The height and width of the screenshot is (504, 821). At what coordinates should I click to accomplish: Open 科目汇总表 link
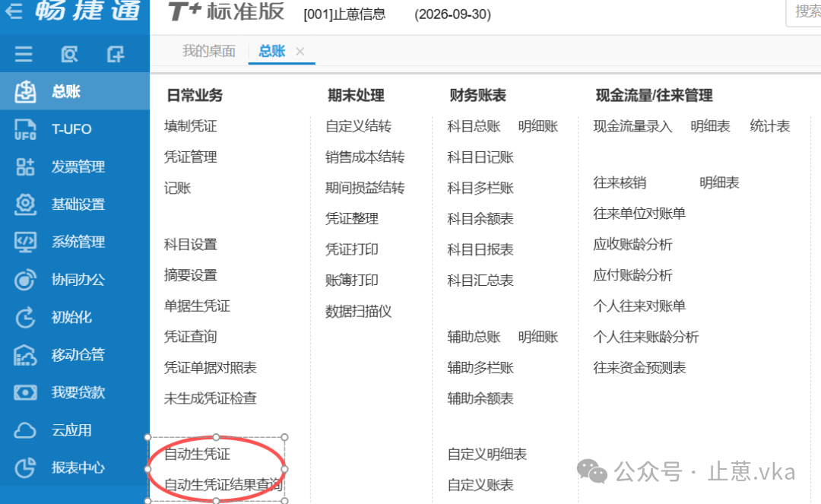480,281
